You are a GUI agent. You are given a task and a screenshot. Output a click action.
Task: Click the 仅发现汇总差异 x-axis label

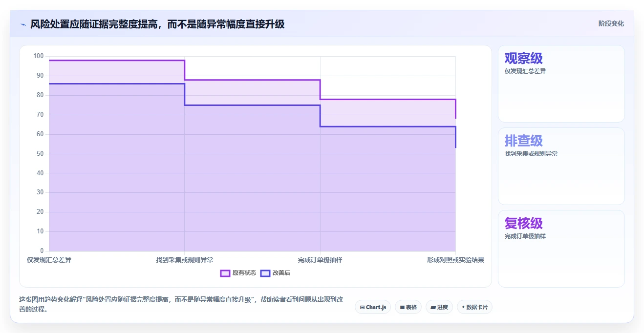coord(49,260)
